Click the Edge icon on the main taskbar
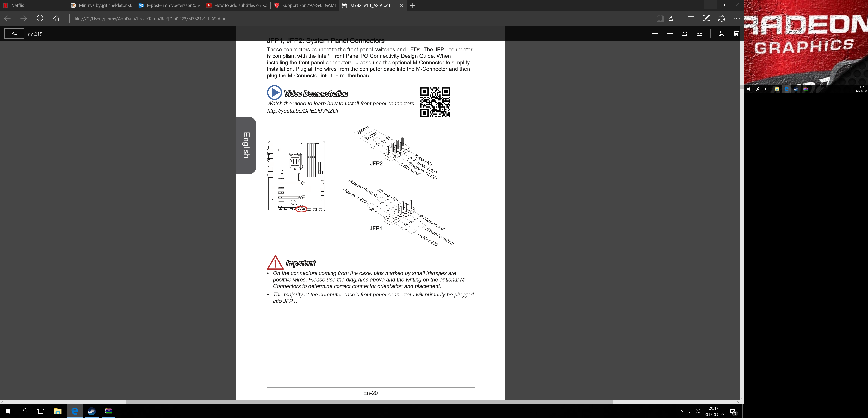The width and height of the screenshot is (868, 418). (75, 411)
